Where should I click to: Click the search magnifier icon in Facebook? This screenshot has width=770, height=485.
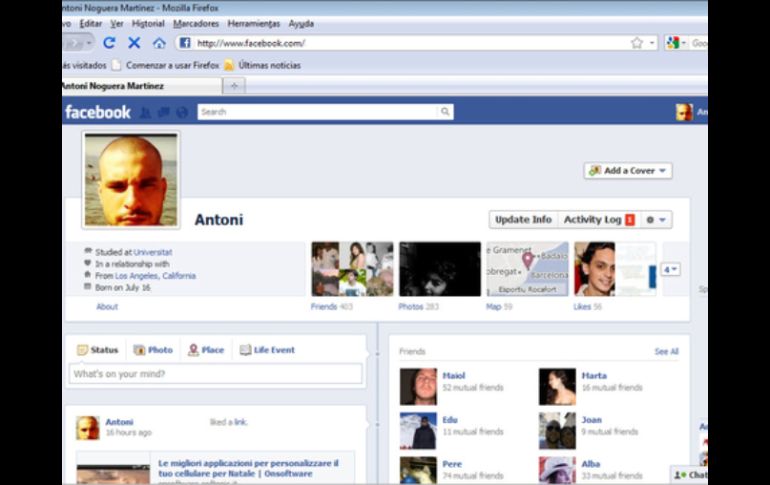[445, 112]
